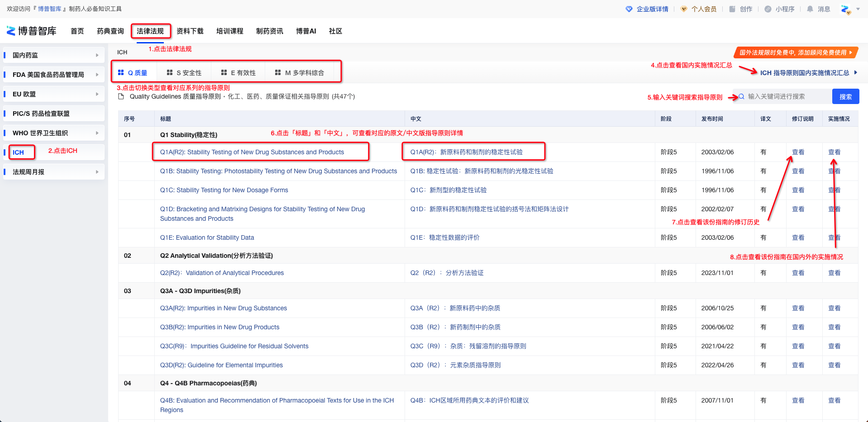Open the 博普AI menu
This screenshot has width=868, height=422.
pyautogui.click(x=306, y=31)
